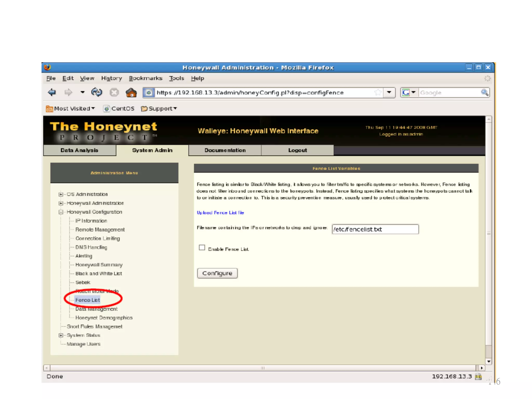532x399 pixels.
Task: Follow the Upload Fence List file link
Action: [x=220, y=212]
